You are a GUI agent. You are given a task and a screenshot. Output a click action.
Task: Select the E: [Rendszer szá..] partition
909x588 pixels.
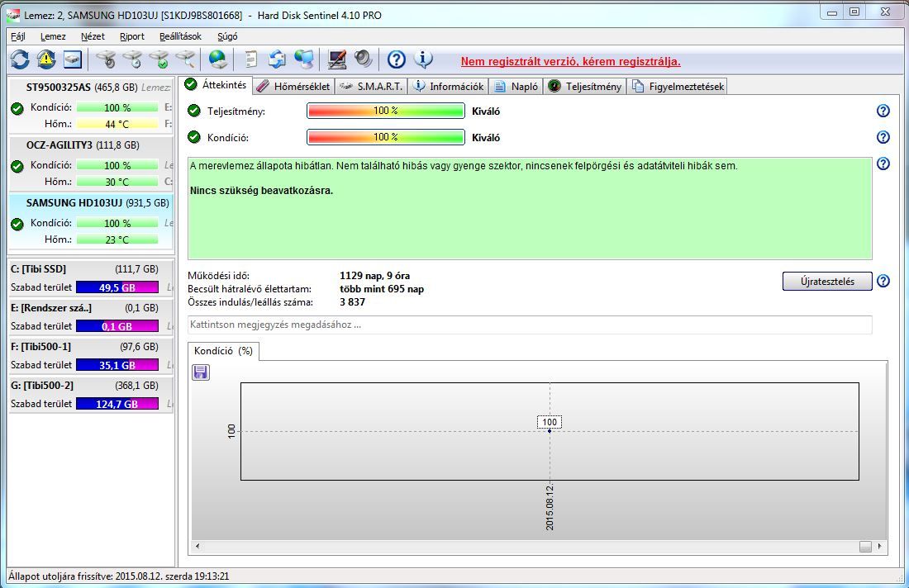pos(91,317)
